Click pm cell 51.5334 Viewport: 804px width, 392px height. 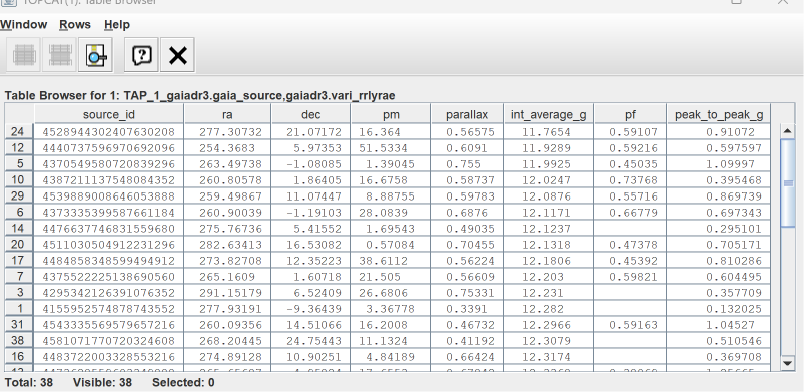(391, 148)
